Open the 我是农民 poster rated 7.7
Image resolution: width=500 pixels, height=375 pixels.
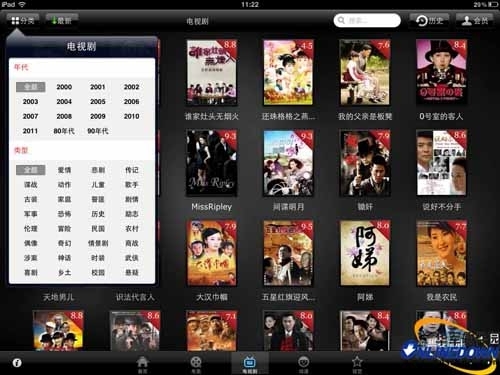441,253
